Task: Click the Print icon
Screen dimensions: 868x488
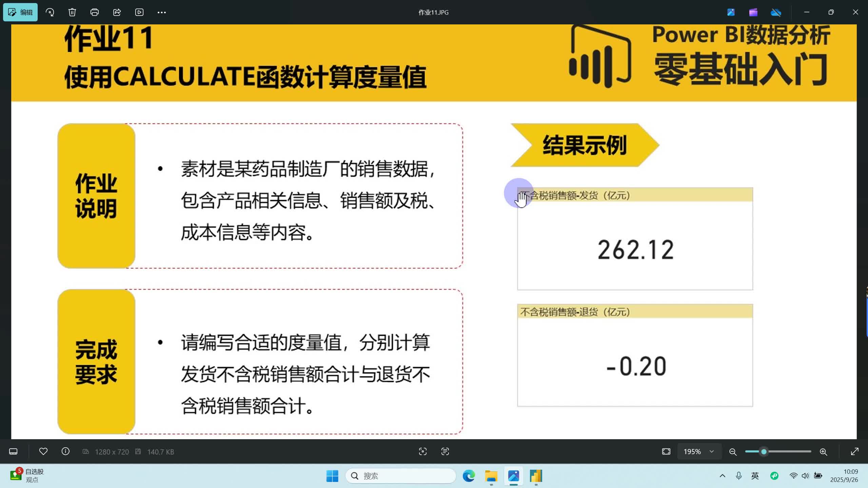Action: click(94, 12)
